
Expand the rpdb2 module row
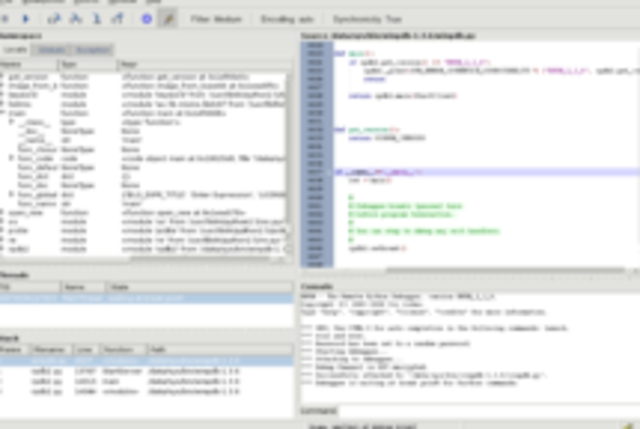pyautogui.click(x=2, y=249)
